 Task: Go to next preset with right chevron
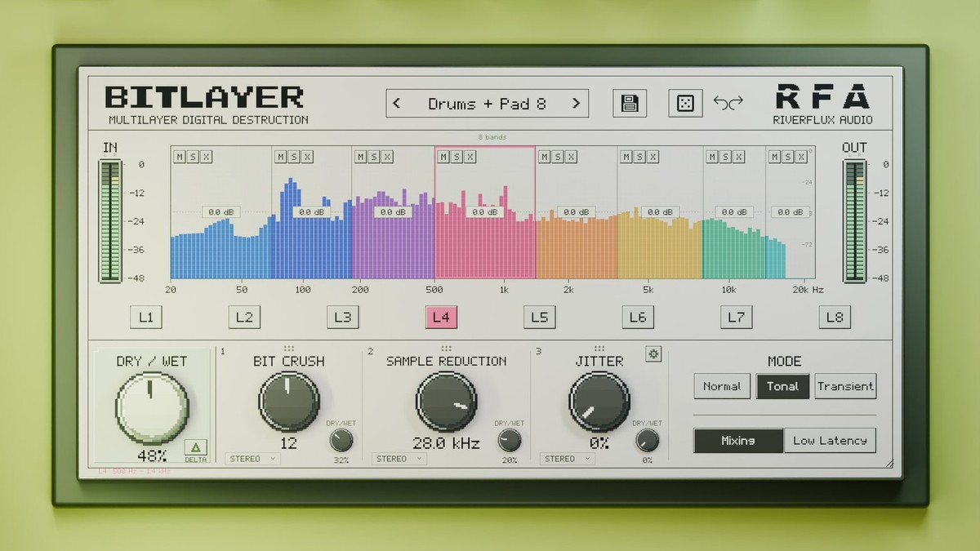pos(576,104)
